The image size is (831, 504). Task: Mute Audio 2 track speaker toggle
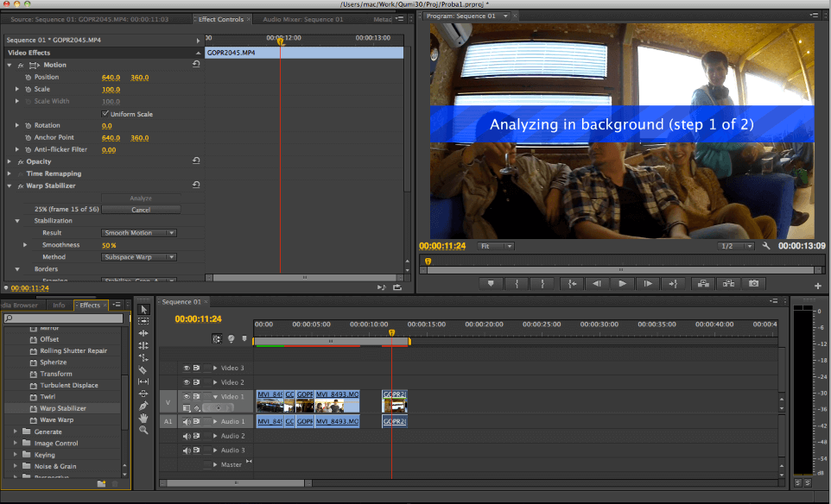187,436
